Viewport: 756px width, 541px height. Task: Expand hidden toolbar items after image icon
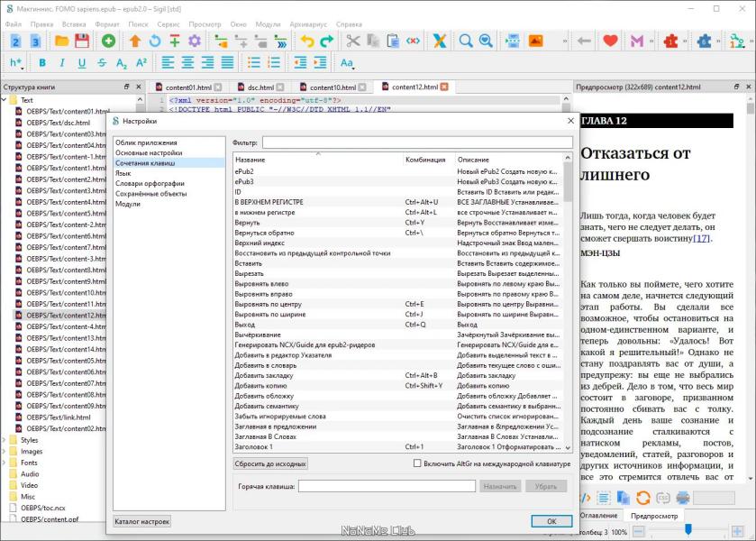pyautogui.click(x=565, y=41)
